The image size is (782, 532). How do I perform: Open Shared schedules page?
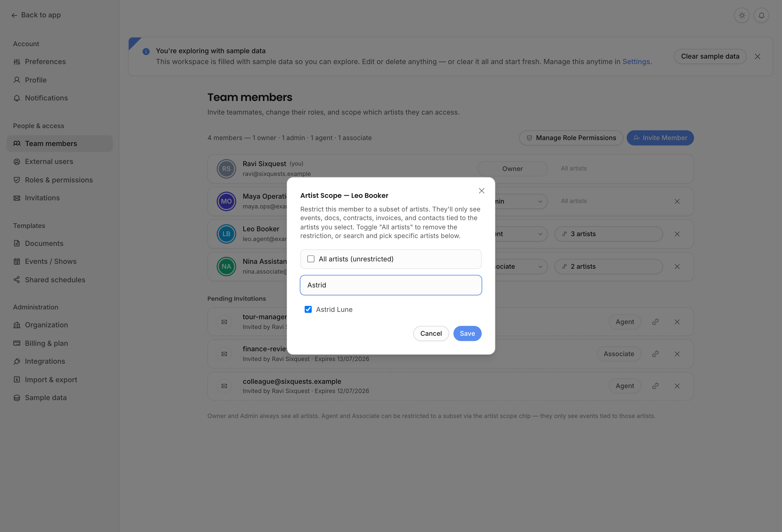click(59, 280)
